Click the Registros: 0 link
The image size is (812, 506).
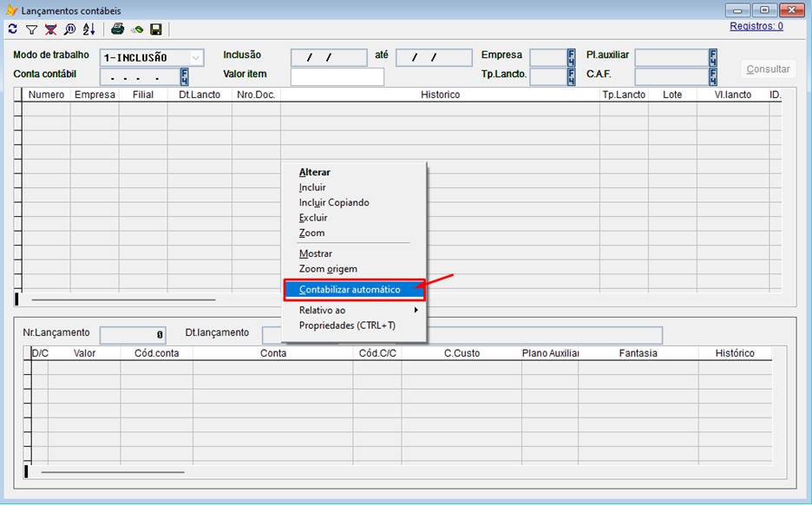756,26
